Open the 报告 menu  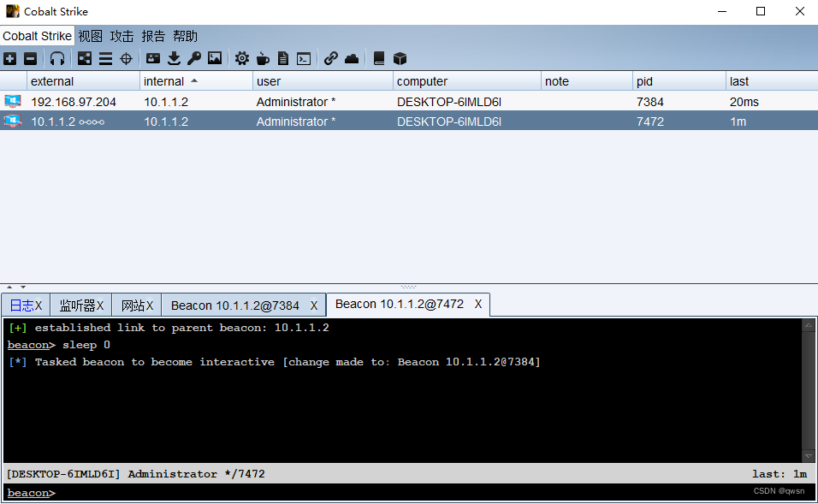(153, 36)
